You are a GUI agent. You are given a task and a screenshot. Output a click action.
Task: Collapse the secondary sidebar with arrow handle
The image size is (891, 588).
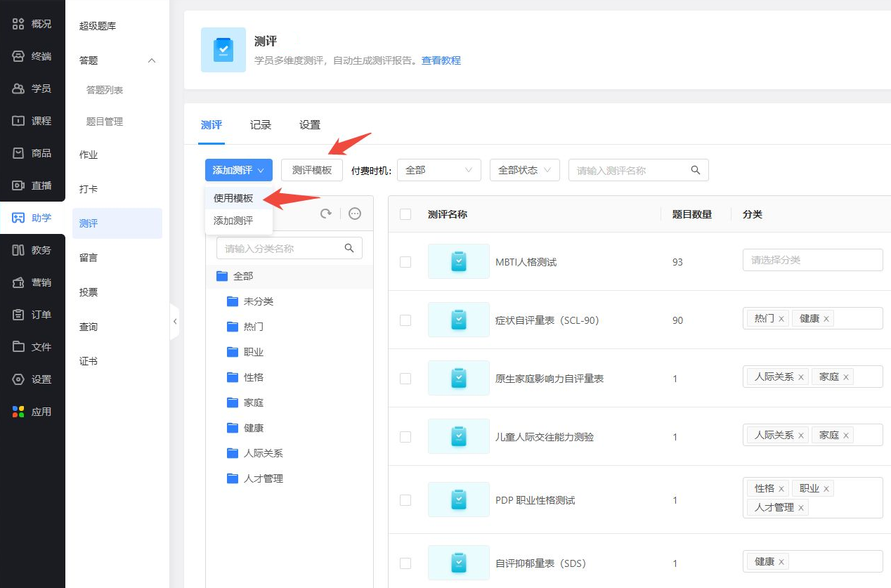coord(175,322)
